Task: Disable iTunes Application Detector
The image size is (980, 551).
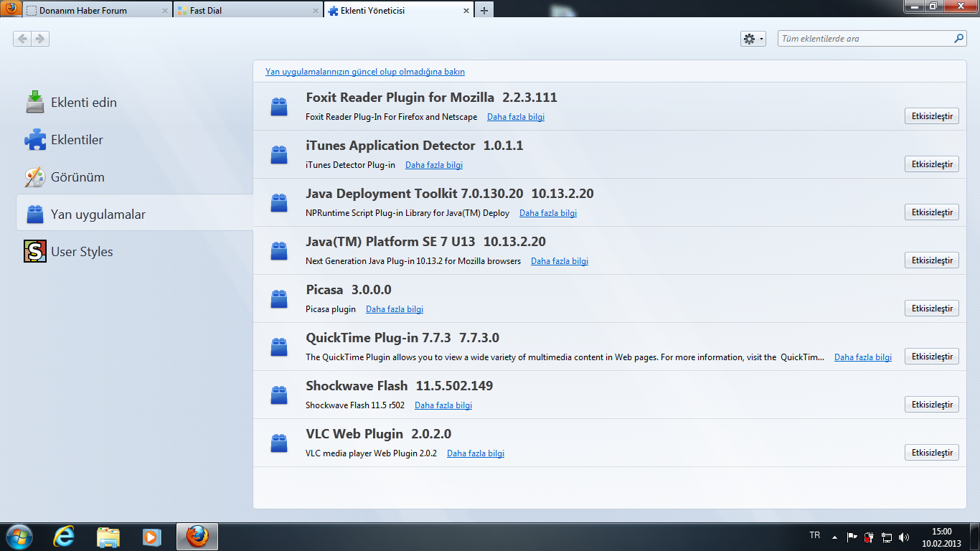Action: [931, 164]
